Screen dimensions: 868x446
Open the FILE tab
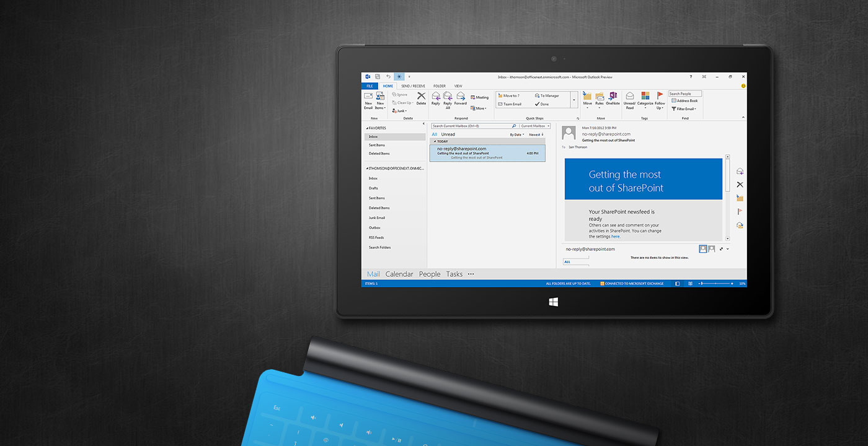point(370,86)
